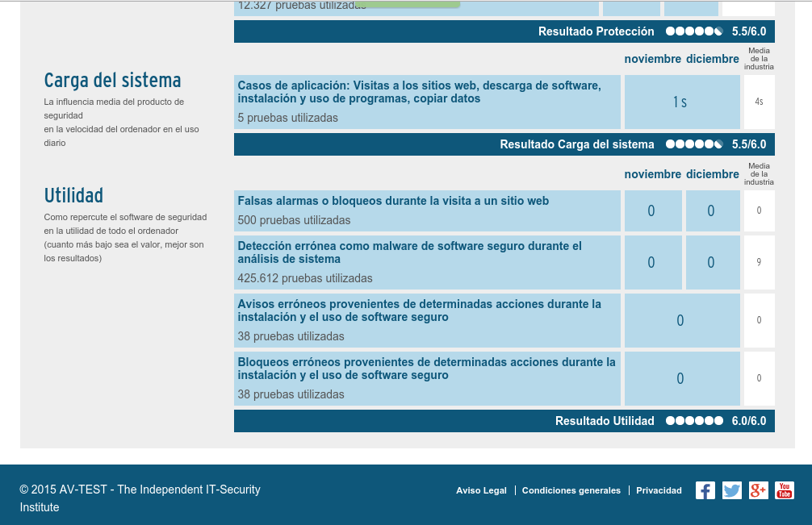Click '5 pruebas utilizadas' text
This screenshot has height=525, width=812.
coord(288,118)
